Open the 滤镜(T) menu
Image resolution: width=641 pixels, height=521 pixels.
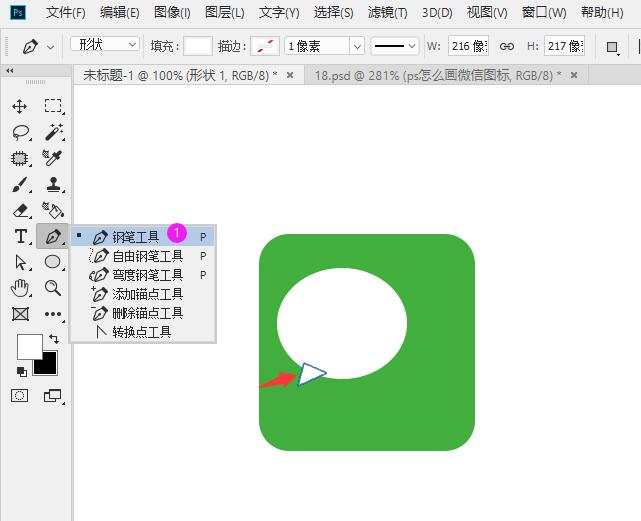pyautogui.click(x=387, y=13)
